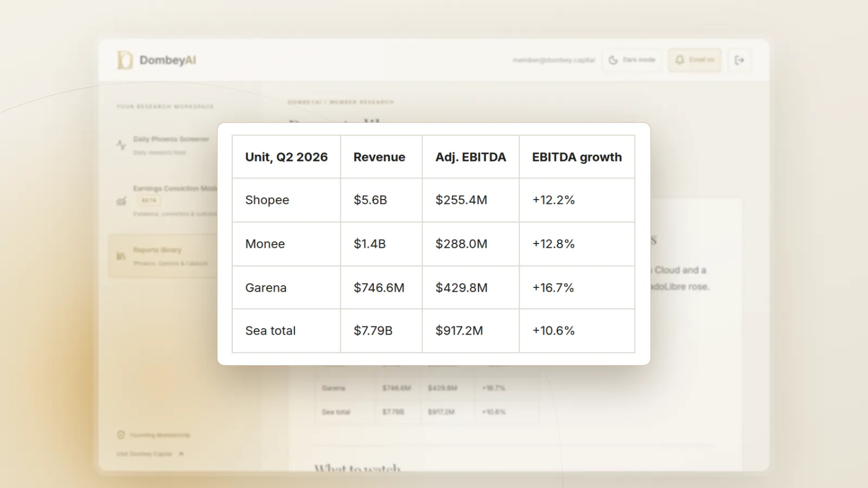The width and height of the screenshot is (868, 488).
Task: Click the sign-out arrow icon
Action: coord(739,60)
